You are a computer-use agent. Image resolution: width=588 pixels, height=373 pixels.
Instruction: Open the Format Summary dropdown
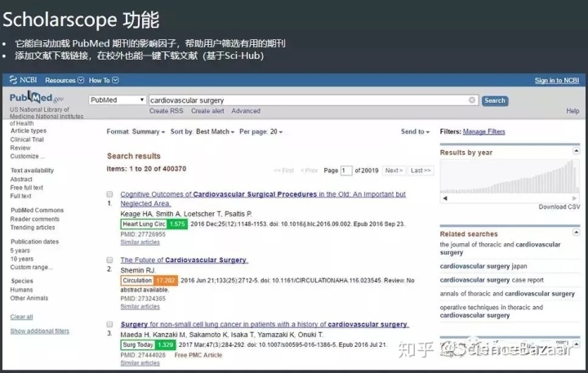tap(136, 131)
